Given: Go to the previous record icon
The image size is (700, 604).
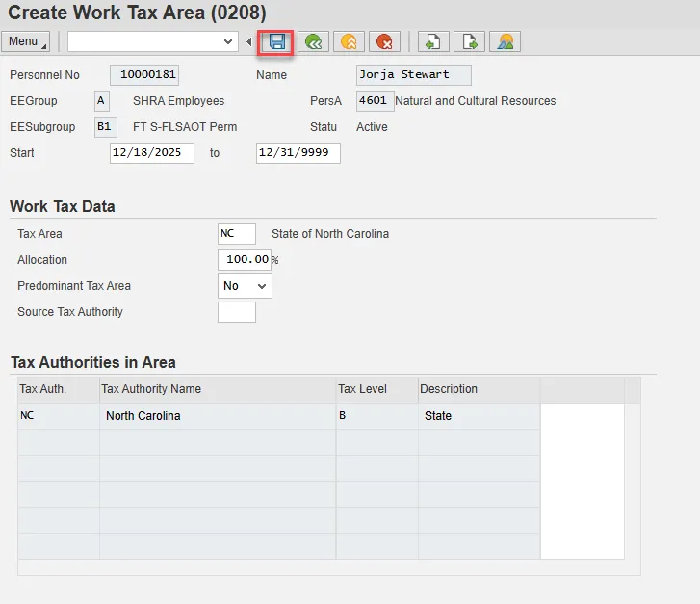Looking at the screenshot, I should tap(432, 41).
